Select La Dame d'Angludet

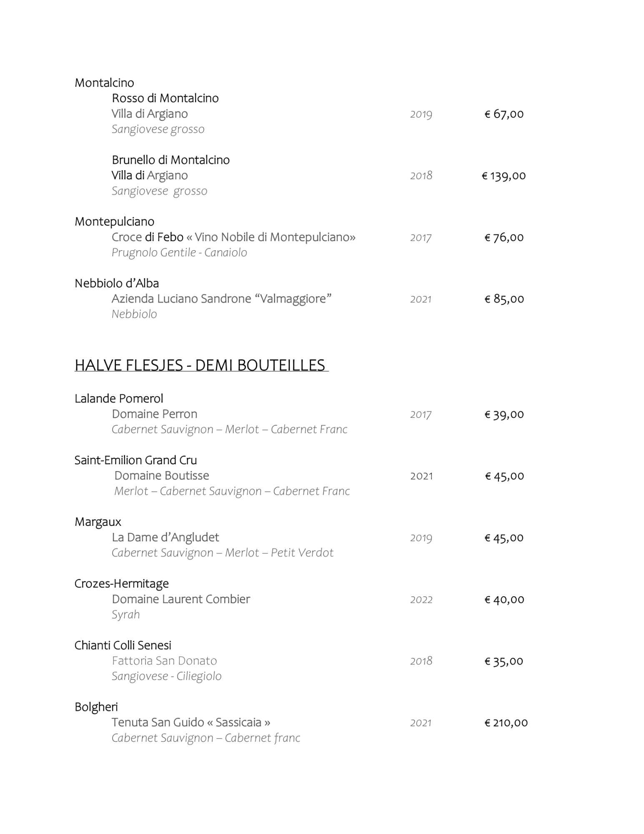[x=165, y=538]
